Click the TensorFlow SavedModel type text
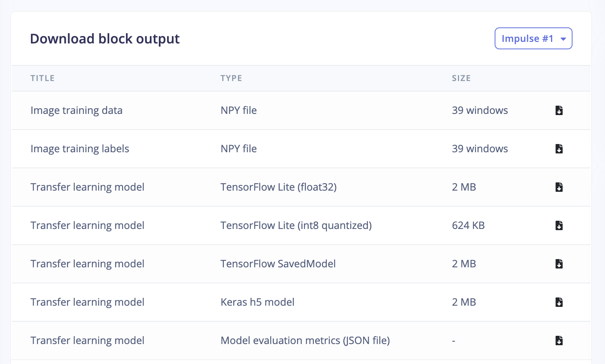605x364 pixels. (278, 264)
